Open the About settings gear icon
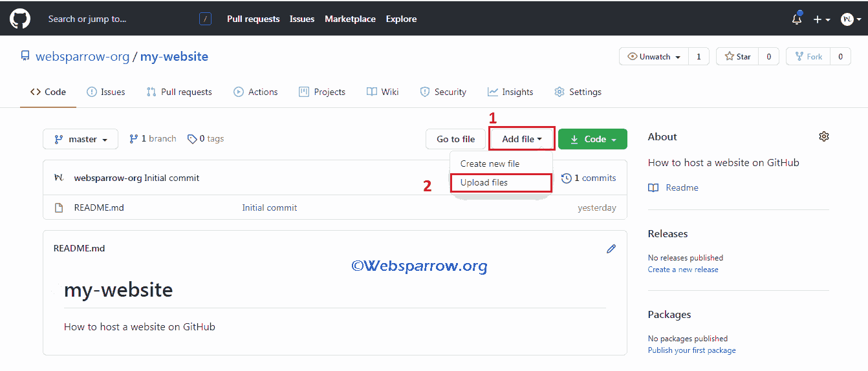868x371 pixels. (x=823, y=136)
